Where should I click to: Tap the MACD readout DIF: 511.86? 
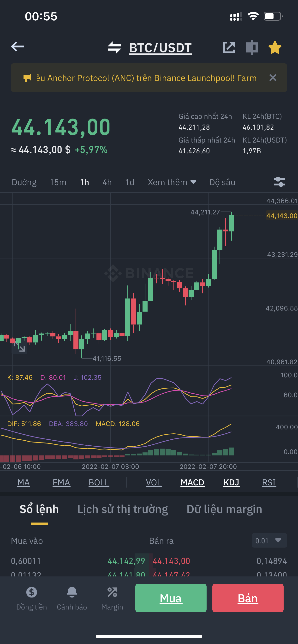pos(24,424)
